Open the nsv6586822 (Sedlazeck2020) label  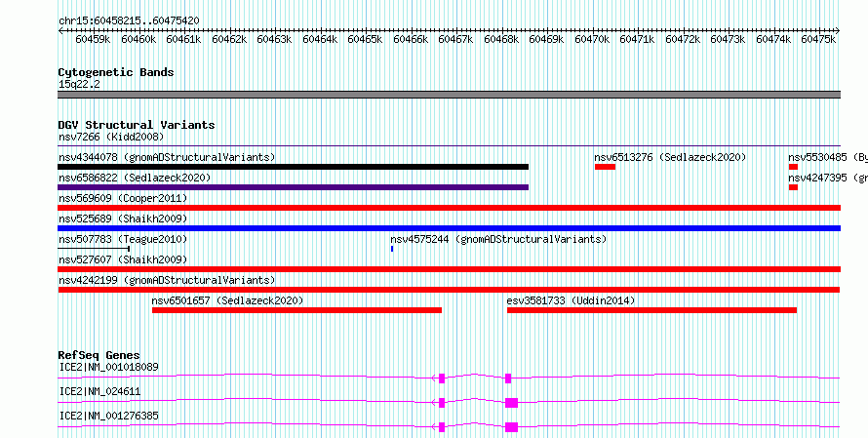pyautogui.click(x=135, y=178)
